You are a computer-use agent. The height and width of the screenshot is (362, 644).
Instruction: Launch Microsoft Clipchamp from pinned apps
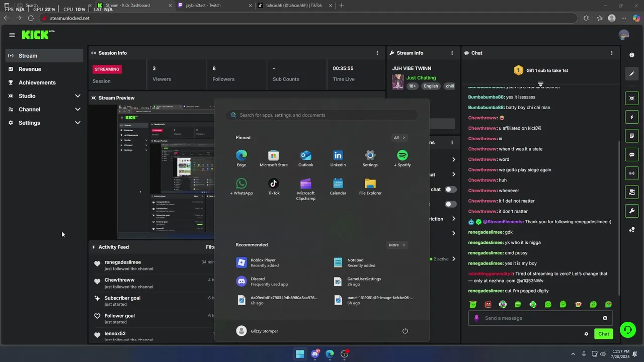click(x=306, y=189)
